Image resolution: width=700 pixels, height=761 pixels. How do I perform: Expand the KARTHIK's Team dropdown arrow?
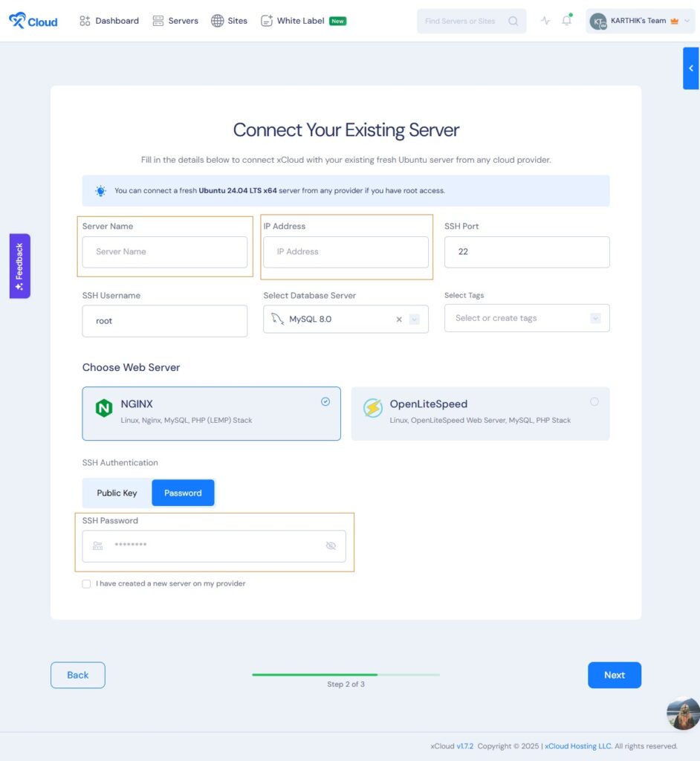[687, 21]
